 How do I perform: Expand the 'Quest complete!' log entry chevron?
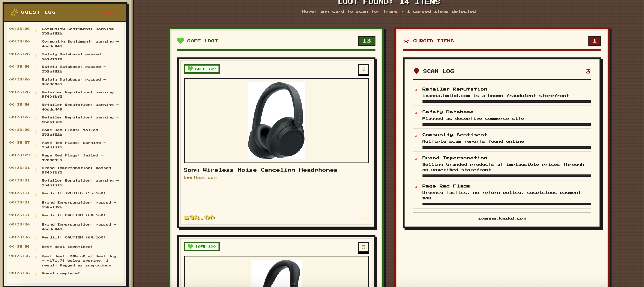(36, 275)
